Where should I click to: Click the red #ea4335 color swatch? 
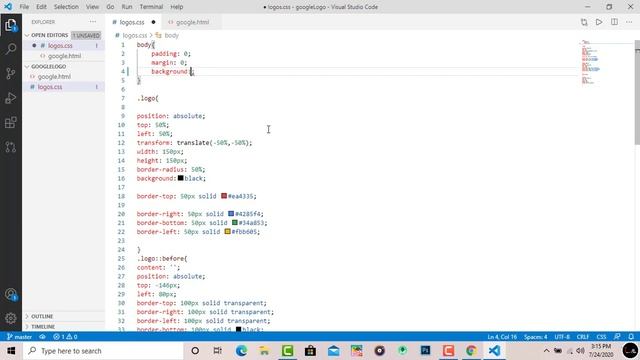click(224, 196)
